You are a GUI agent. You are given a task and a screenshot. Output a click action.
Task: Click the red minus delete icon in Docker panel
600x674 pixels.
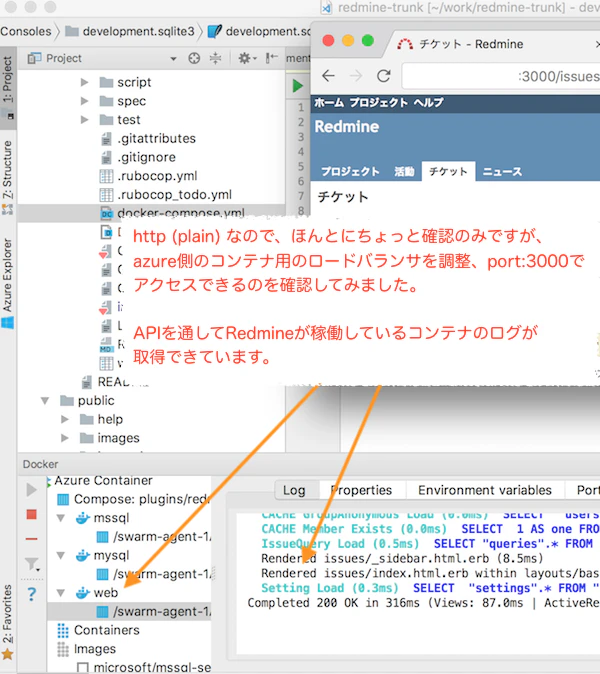(x=31, y=539)
